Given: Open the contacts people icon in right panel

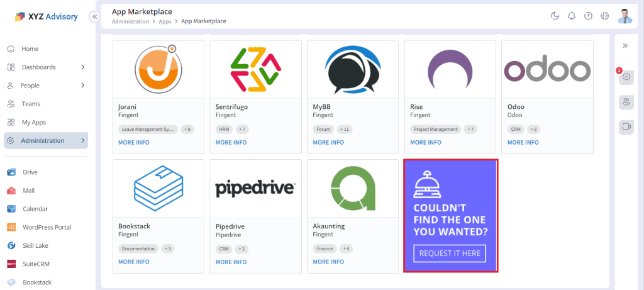Looking at the screenshot, I should click(x=626, y=103).
